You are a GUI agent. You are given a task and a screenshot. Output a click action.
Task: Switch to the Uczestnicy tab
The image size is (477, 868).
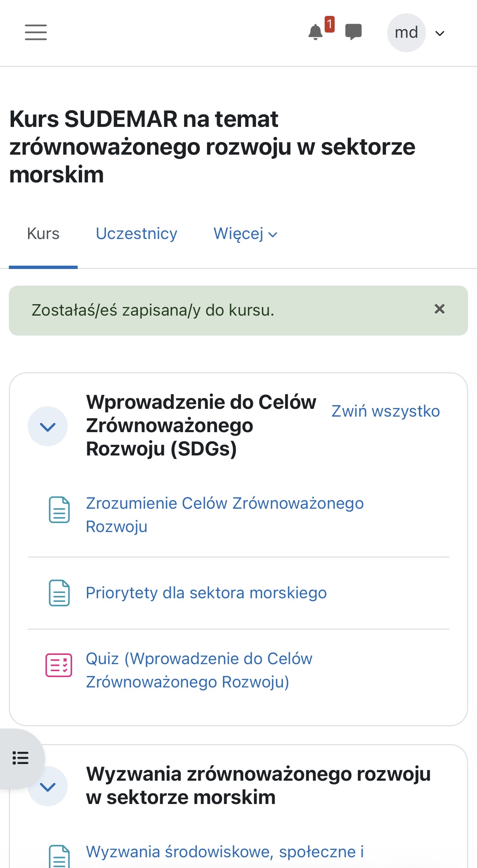click(x=136, y=234)
